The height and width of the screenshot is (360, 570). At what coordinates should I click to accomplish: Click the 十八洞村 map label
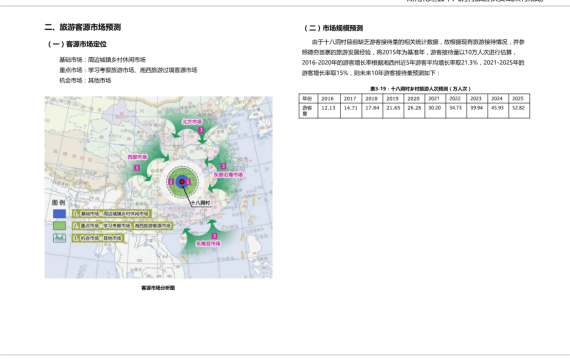click(x=201, y=203)
